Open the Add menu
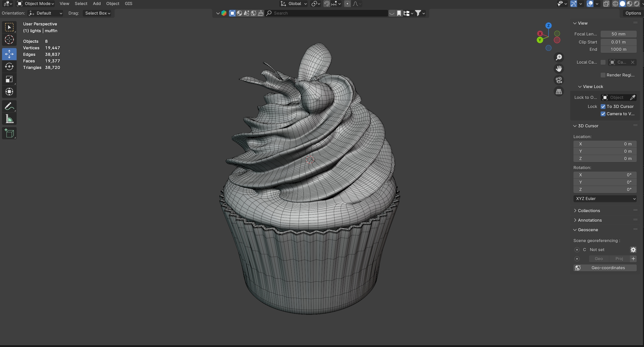 pos(97,4)
